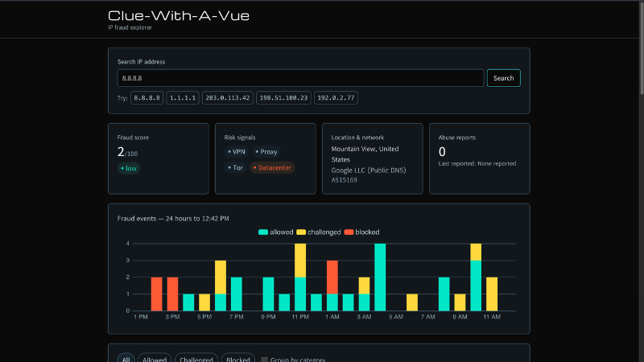Screen dimensions: 644x362
Task: Pick the 198.51.100.23 sample IP
Action: tap(283, 97)
